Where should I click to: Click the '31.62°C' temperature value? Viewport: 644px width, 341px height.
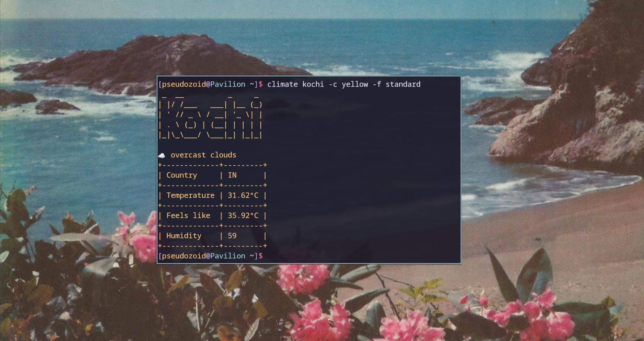pos(243,195)
